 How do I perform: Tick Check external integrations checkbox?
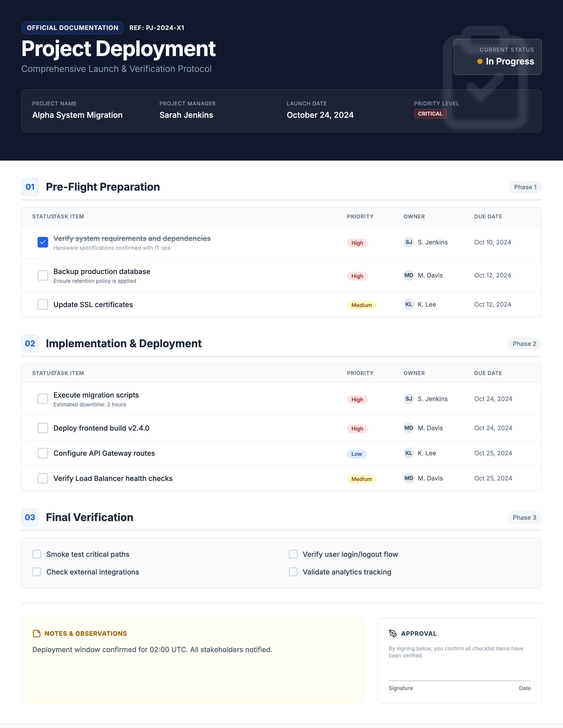(x=37, y=572)
